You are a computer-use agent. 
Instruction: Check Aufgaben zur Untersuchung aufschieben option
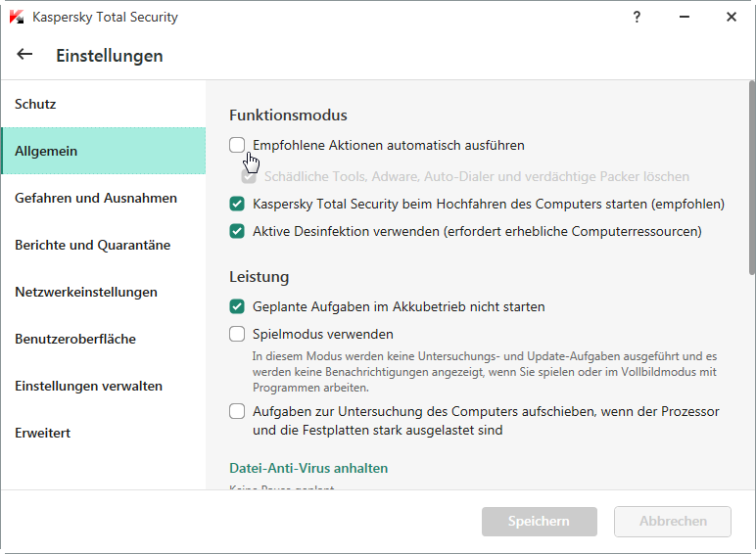click(x=237, y=411)
